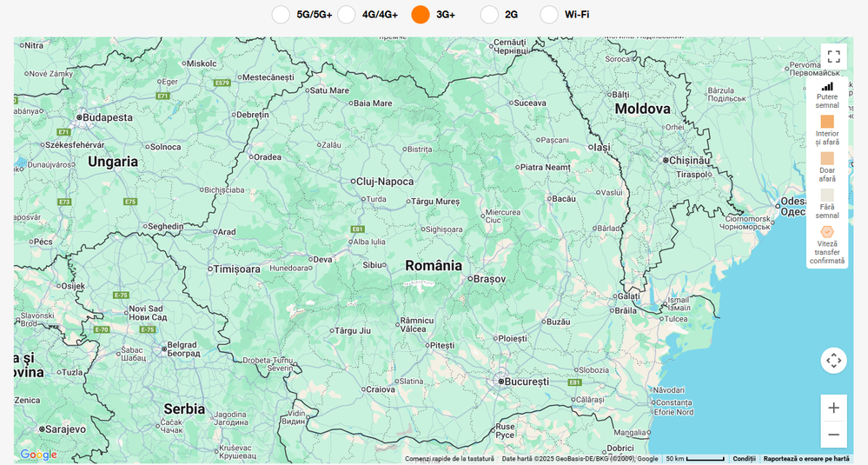Click the 'Fără semnal' gray swatch

coord(827,196)
